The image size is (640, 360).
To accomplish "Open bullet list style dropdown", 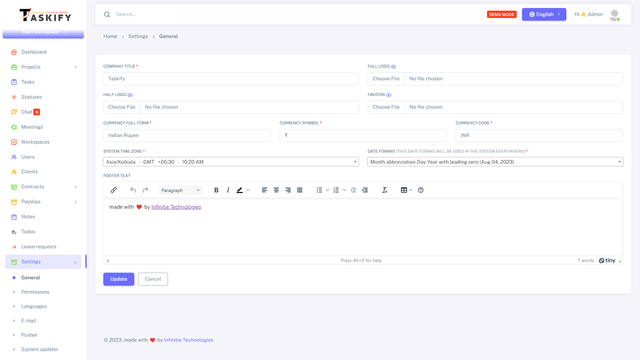I will point(327,190).
